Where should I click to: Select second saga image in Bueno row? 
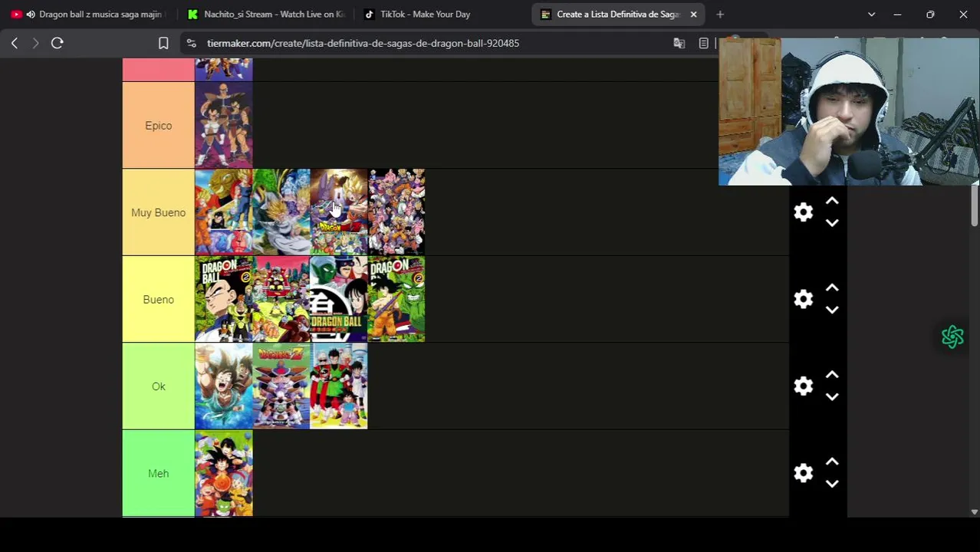pos(281,299)
